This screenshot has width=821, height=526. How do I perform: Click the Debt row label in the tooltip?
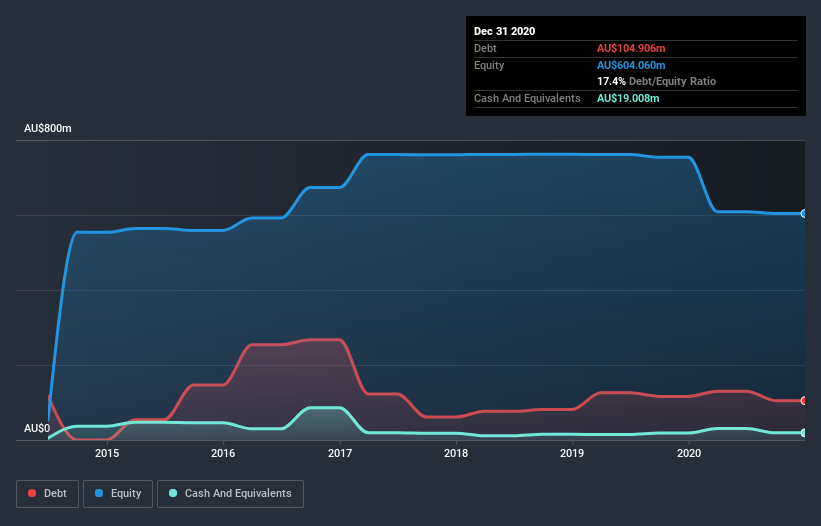[x=485, y=48]
